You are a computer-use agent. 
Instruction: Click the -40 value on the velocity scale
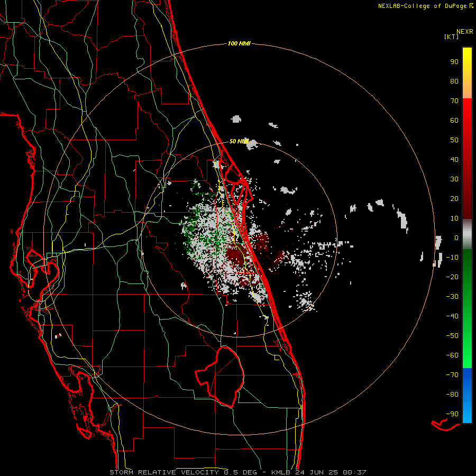(x=452, y=316)
